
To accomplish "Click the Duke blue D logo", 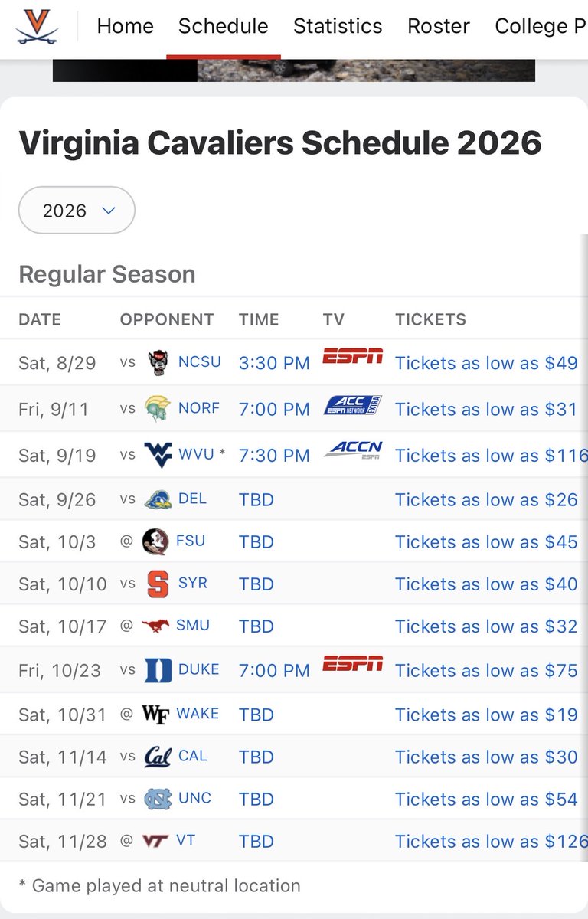I will coord(158,670).
